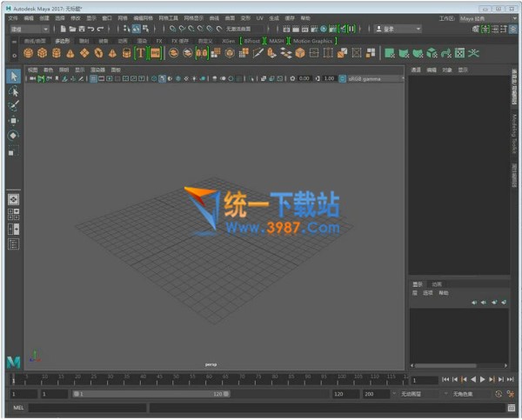Open the live surface dropdown field
The width and height of the screenshot is (522, 420).
coord(244,30)
